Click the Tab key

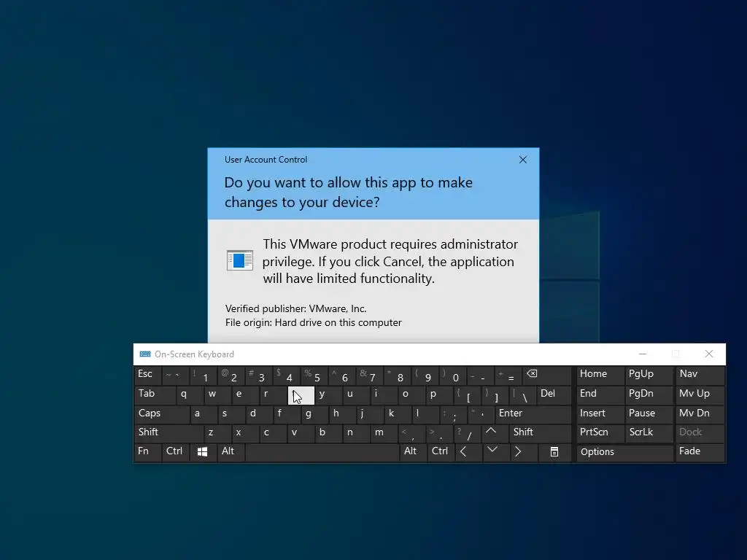tap(155, 394)
